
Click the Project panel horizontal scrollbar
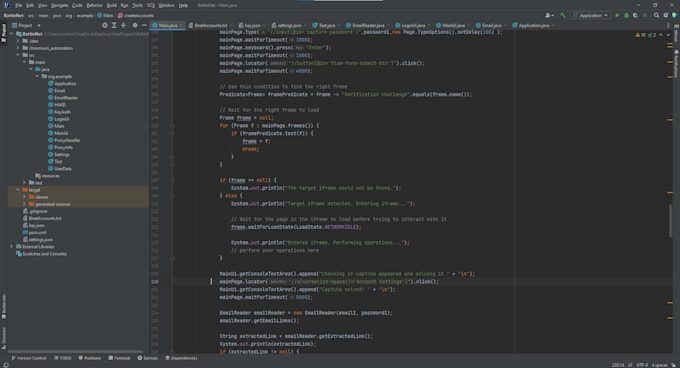[x=75, y=352]
